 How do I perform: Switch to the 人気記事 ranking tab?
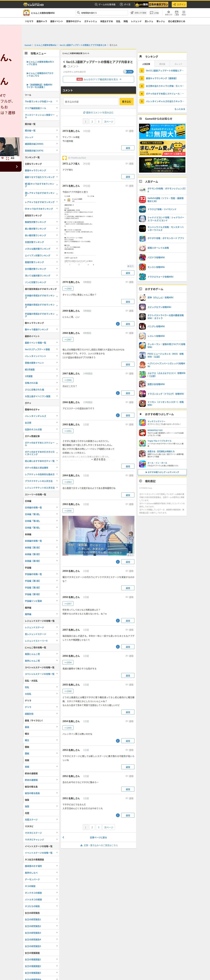[x=146, y=64]
